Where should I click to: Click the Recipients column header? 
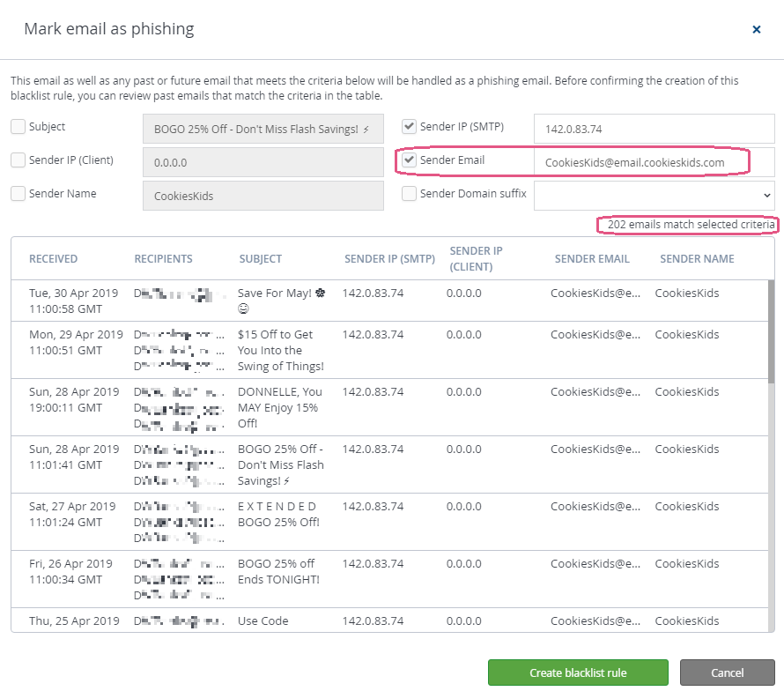[x=163, y=259]
